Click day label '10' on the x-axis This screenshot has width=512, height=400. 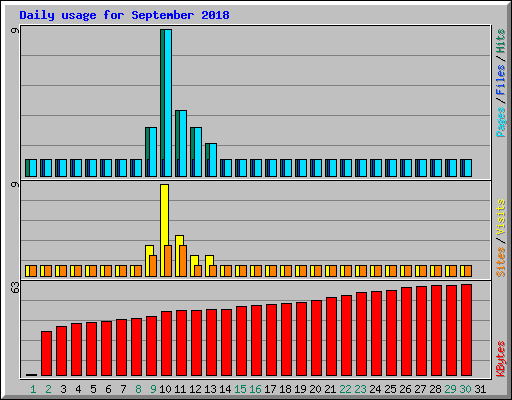165,389
